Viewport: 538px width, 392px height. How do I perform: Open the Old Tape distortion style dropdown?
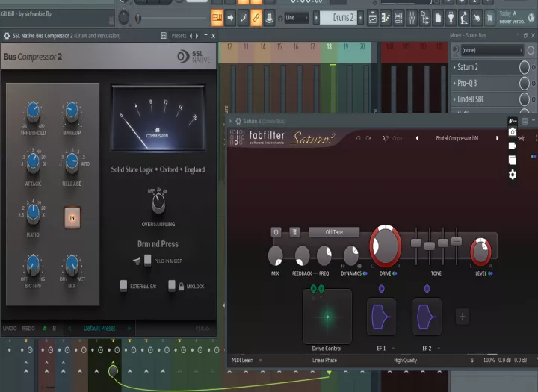click(x=334, y=232)
